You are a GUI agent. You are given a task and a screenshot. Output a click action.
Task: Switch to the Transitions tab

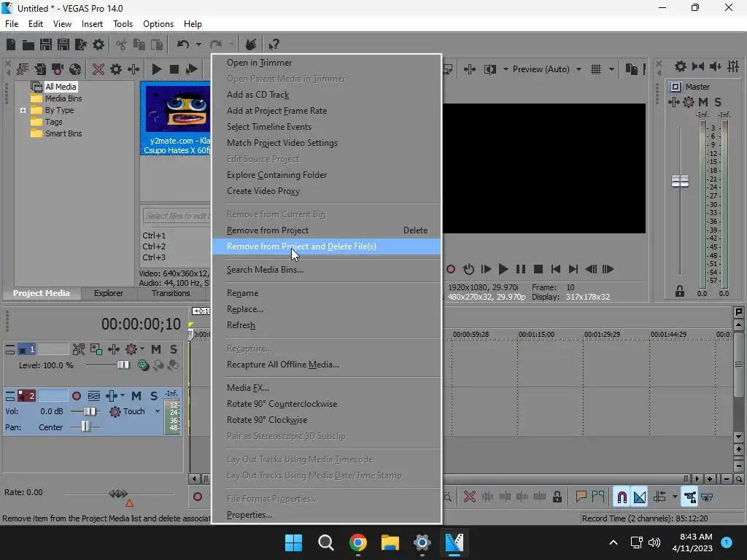(171, 293)
